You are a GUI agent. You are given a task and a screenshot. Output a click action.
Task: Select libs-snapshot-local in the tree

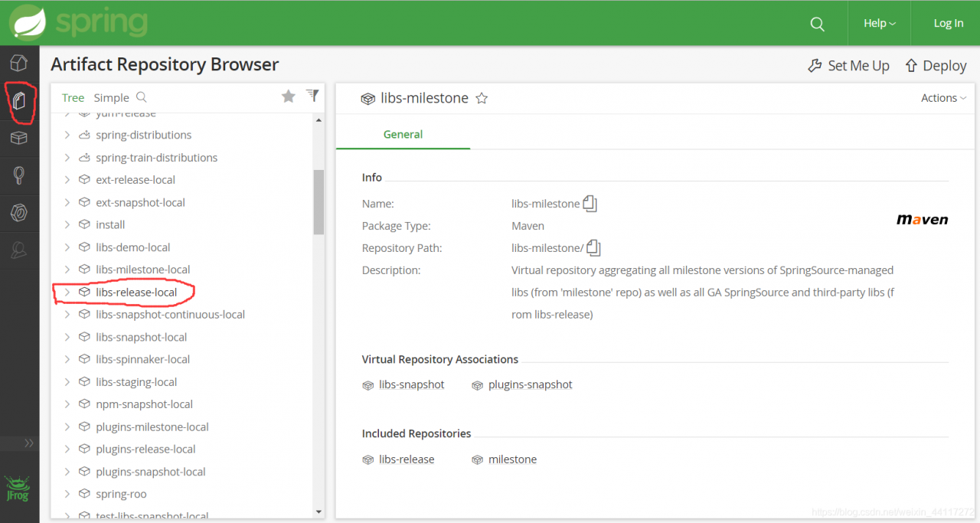[142, 337]
